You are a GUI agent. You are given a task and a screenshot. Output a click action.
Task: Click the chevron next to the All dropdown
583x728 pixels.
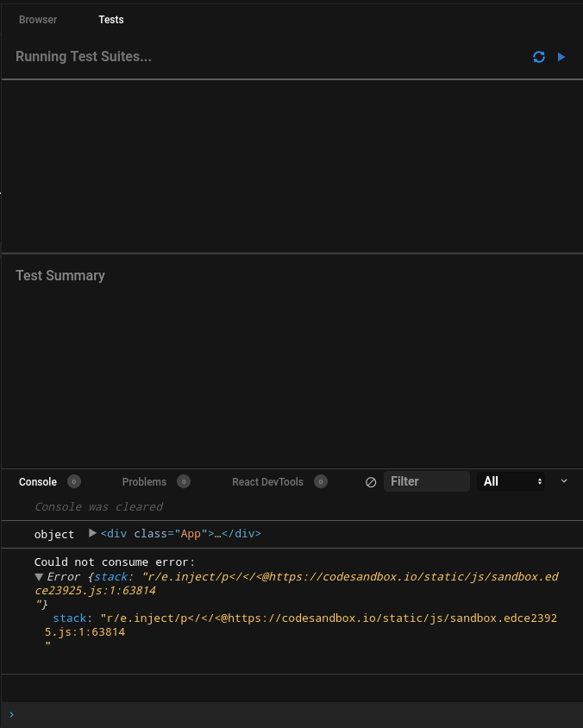[563, 481]
